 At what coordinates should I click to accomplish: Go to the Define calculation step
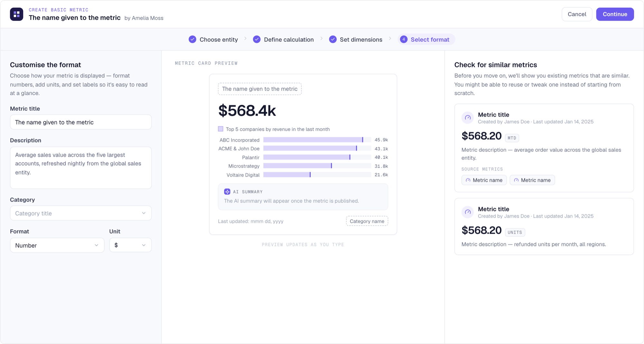coord(283,40)
